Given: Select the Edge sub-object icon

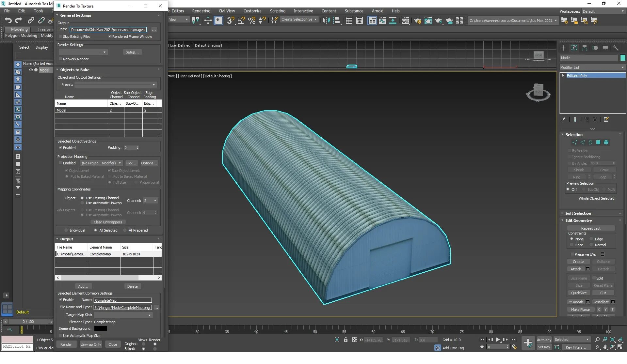Looking at the screenshot, I should tap(583, 142).
